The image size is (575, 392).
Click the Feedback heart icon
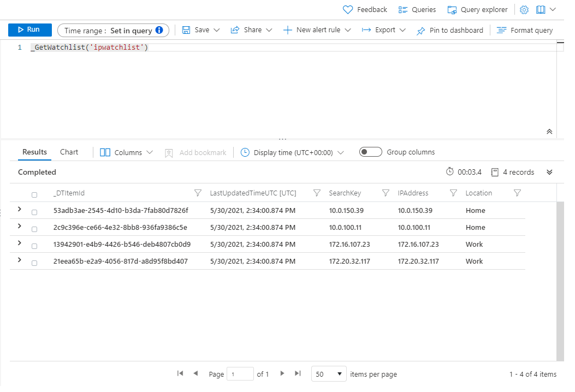348,9
